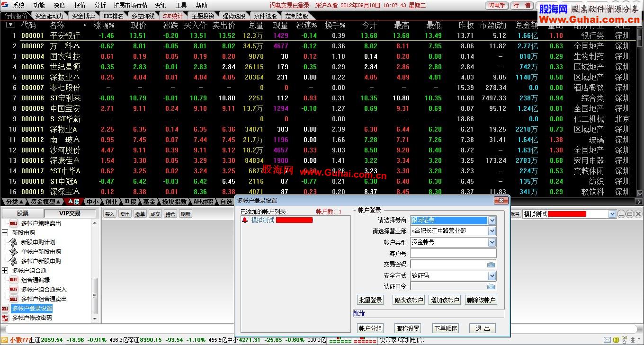Click the 批量登录 button
The image size is (644, 345).
pos(370,300)
